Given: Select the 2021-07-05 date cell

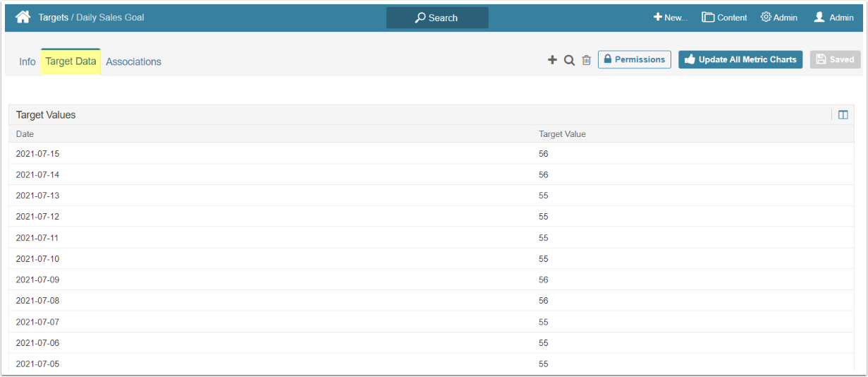Looking at the screenshot, I should pyautogui.click(x=37, y=364).
